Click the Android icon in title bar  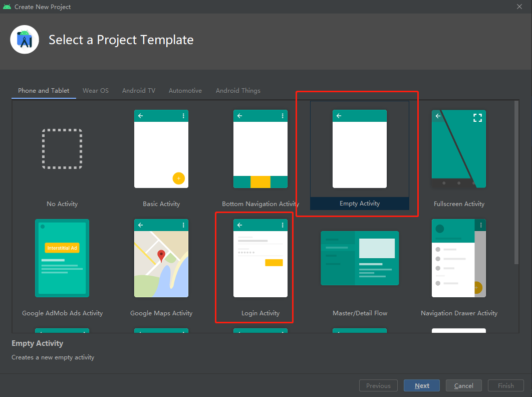[7, 7]
